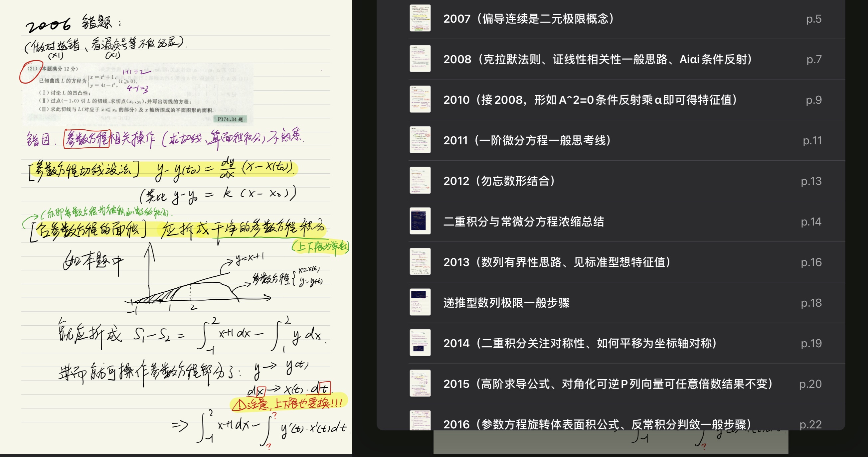Open the 2010 outline entry thumbnail

tap(420, 99)
